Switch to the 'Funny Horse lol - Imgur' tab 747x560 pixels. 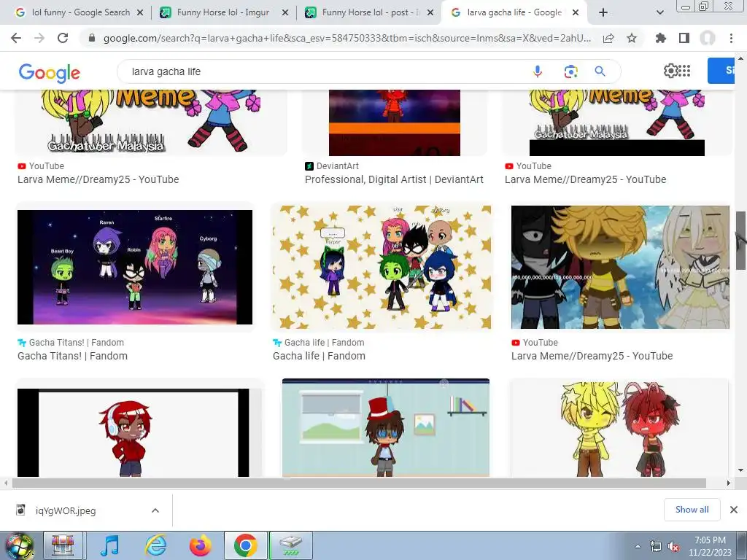(x=222, y=12)
